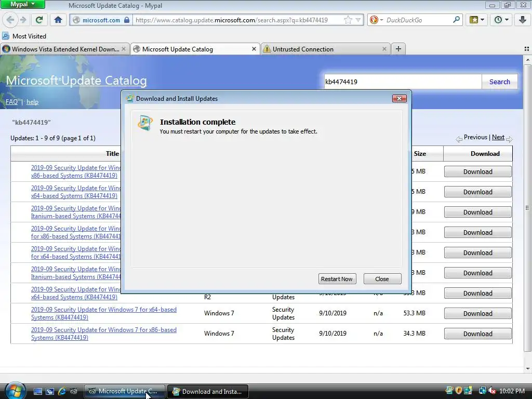The height and width of the screenshot is (399, 532).
Task: Click the Close button in the dialog
Action: pos(382,279)
